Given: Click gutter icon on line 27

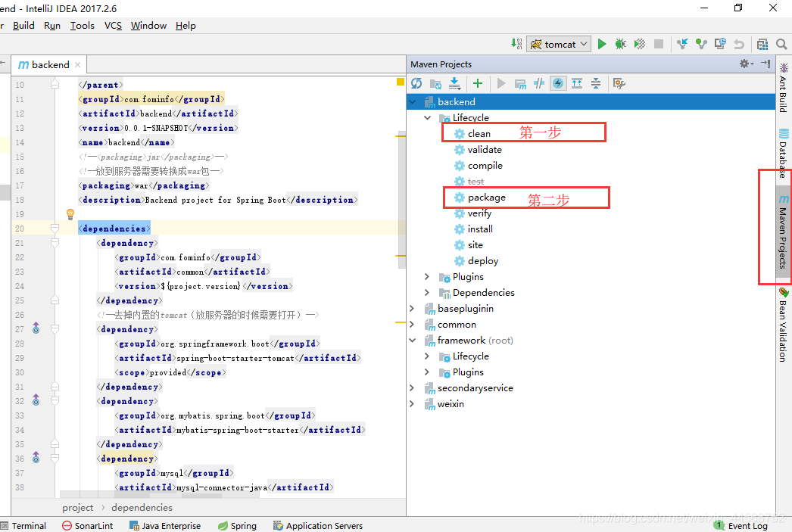Looking at the screenshot, I should pyautogui.click(x=36, y=328).
